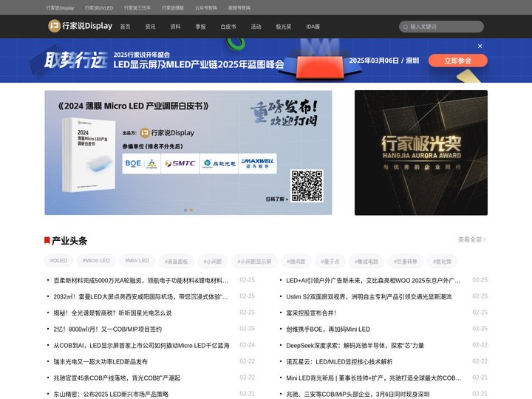Open the 视频号矩阵 top bar link

[x=239, y=8]
